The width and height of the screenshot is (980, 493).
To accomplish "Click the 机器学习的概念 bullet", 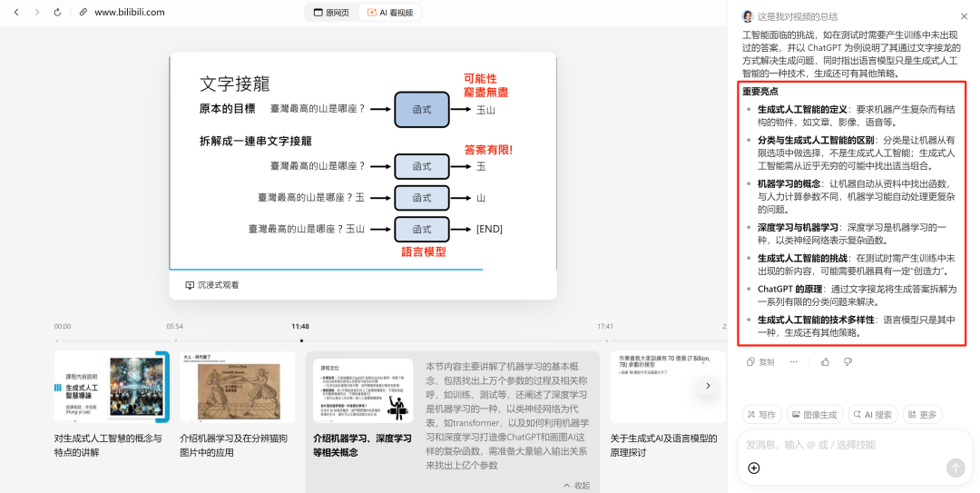I will [x=857, y=196].
